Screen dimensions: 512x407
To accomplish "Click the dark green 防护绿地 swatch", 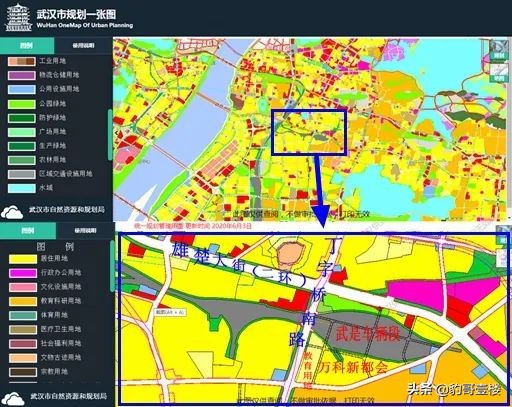I will pos(22,118).
